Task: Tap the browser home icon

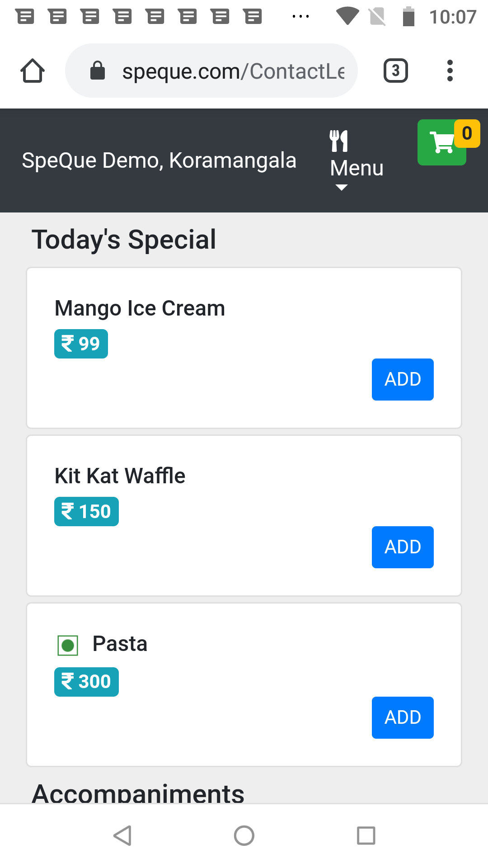Action: click(x=33, y=71)
